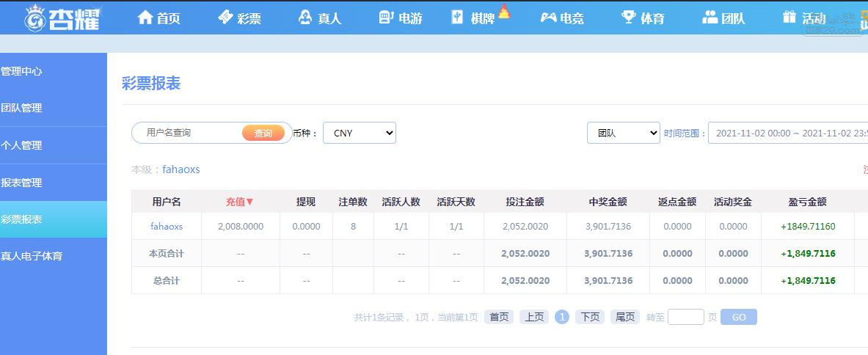Click the 活跃人数 column header

[x=401, y=202]
